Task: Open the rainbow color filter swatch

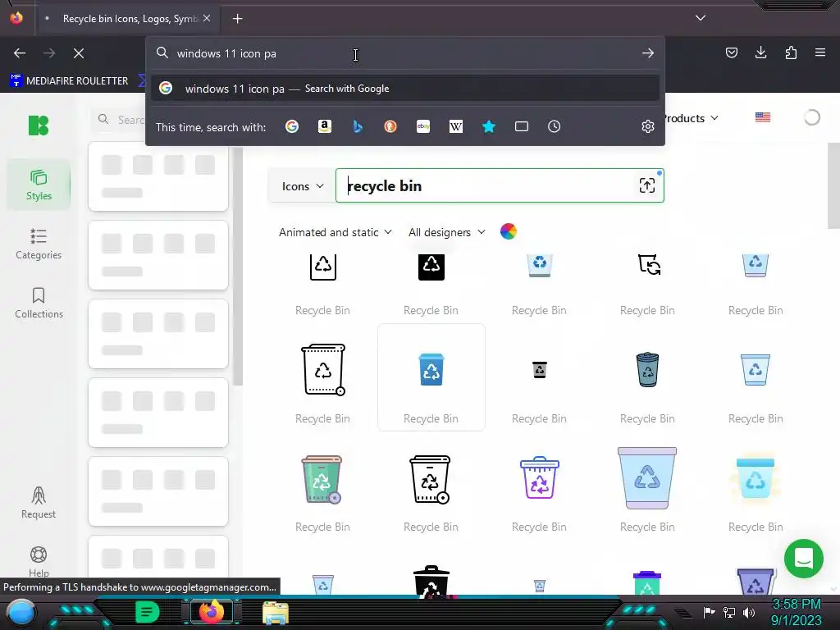Action: 509,231
